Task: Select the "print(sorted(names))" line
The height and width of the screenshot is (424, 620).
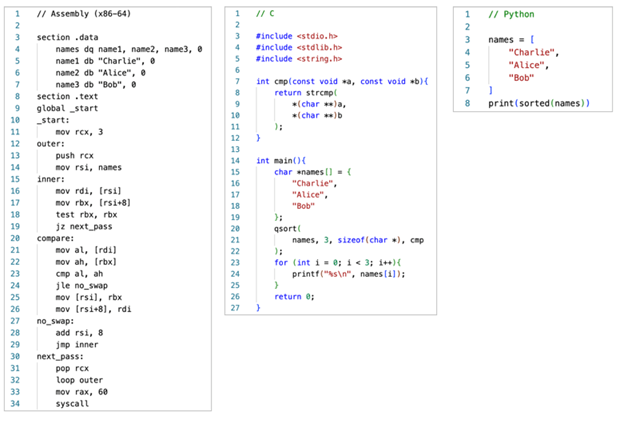Action: 545,103
